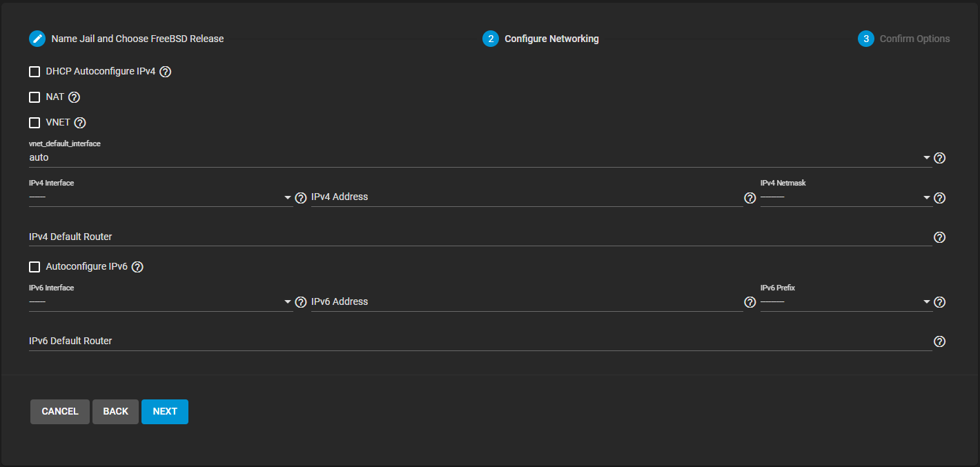This screenshot has height=467, width=980.
Task: Open the IPv4 Netmask dropdown
Action: click(845, 198)
